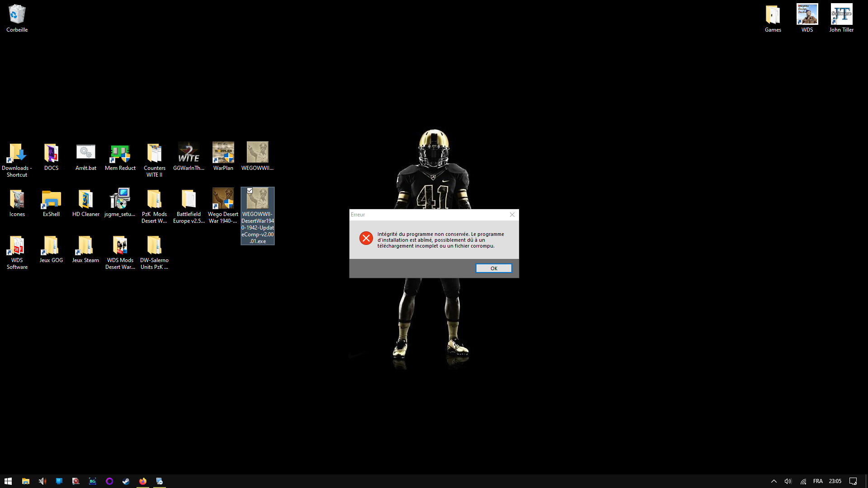
Task: Open Steam from the taskbar
Action: [x=126, y=481]
